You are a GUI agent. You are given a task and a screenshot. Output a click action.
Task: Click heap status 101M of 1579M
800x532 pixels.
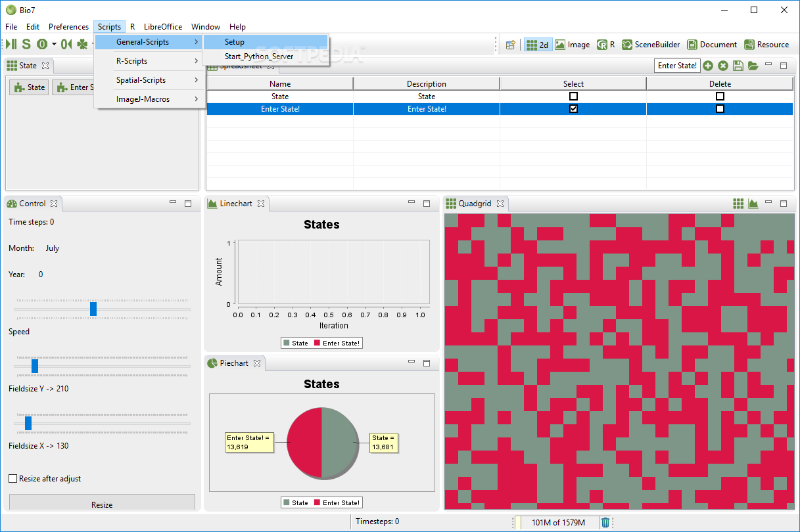557,523
